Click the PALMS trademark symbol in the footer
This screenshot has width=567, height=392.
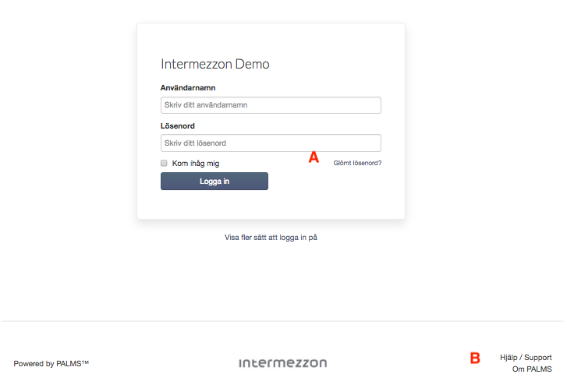[x=85, y=362]
